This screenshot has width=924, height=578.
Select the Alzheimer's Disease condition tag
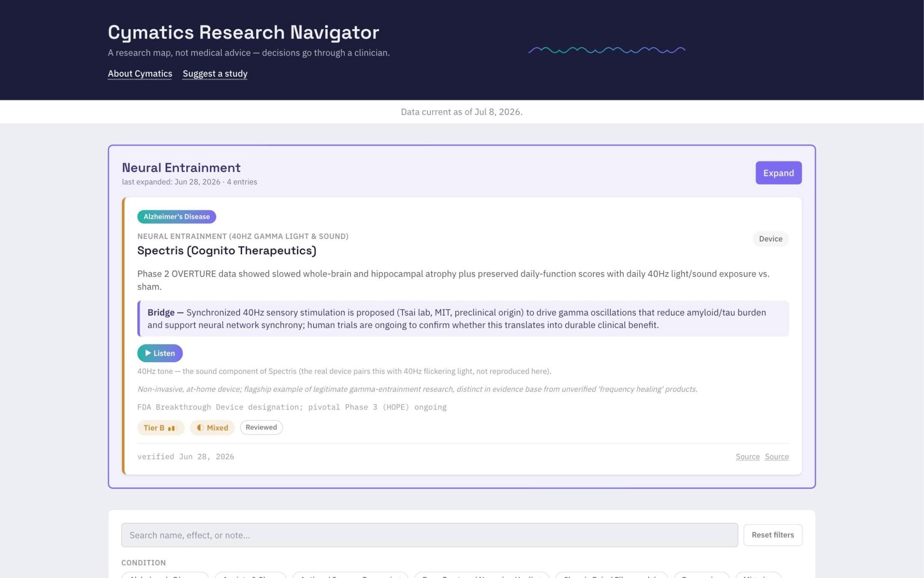(176, 217)
